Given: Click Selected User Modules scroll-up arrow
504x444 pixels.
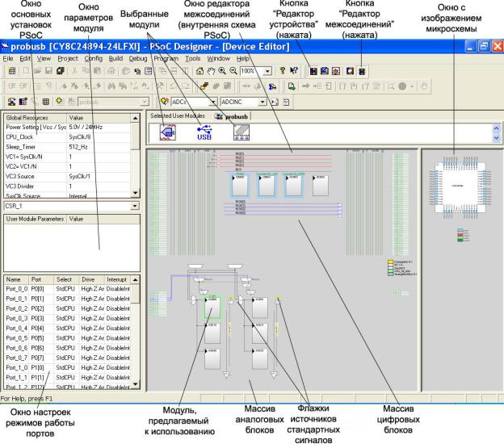Looking at the screenshot, I should tap(496, 128).
